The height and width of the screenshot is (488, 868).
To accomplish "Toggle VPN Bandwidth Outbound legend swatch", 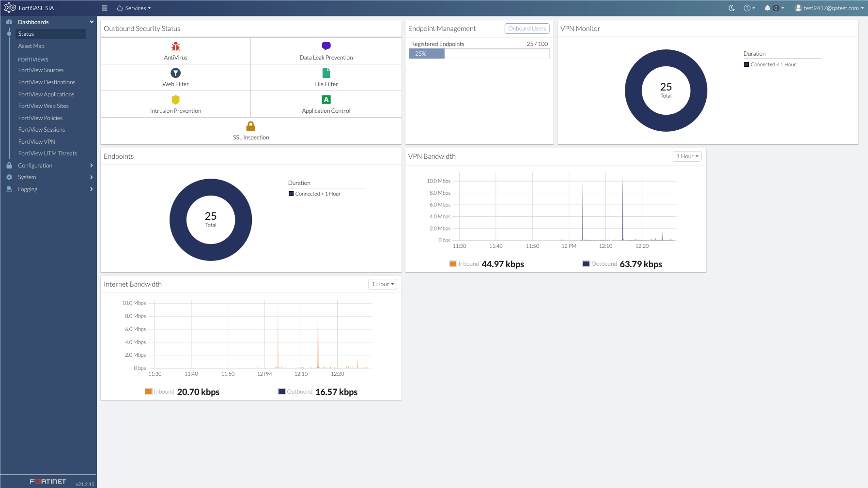I will click(x=586, y=264).
